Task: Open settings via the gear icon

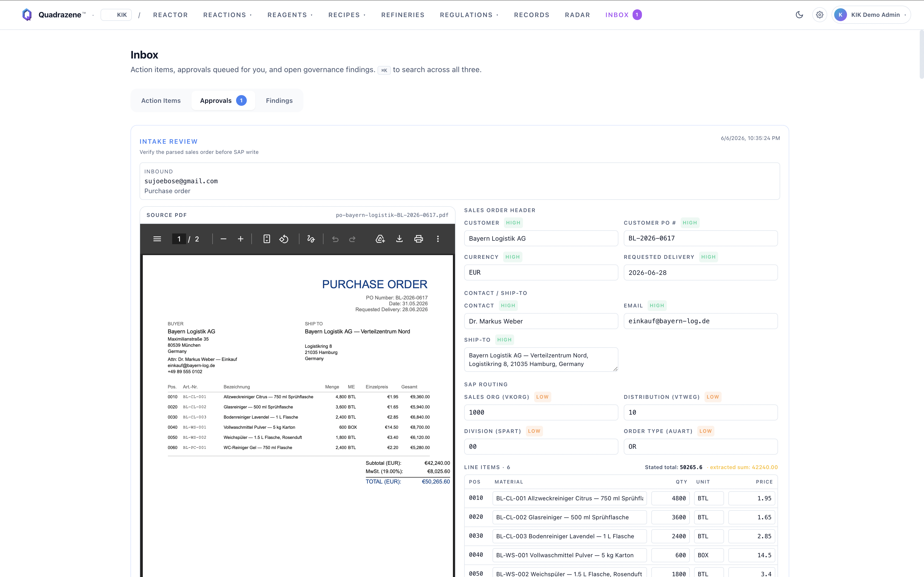Action: 819,15
